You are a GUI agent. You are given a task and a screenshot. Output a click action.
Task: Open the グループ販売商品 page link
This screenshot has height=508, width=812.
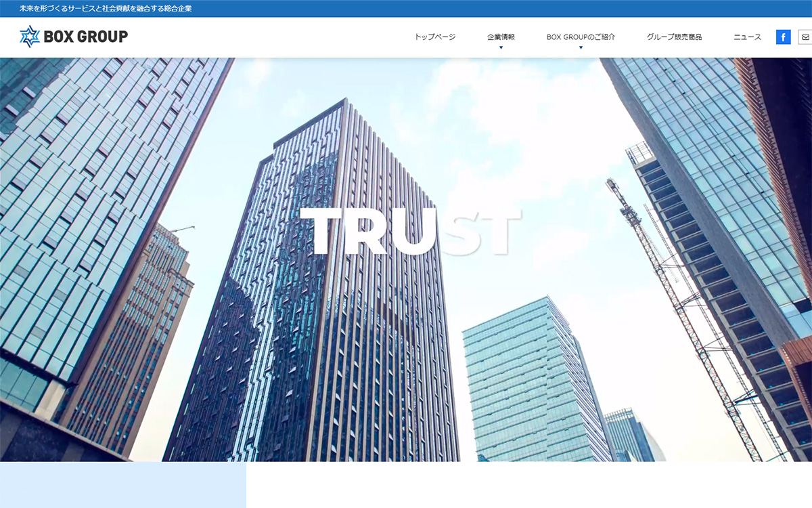click(674, 37)
